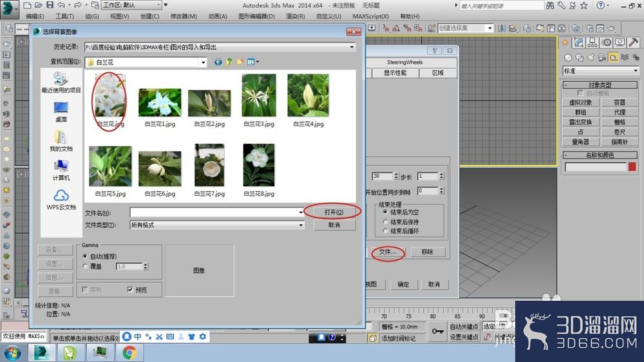This screenshot has height=362, width=644.
Task: Click the Mirror tool icon
Action: click(x=502, y=28)
